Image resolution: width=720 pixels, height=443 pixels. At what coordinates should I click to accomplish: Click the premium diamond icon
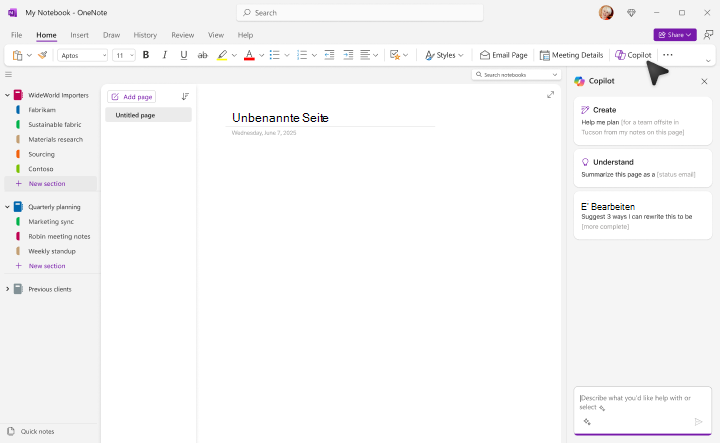point(631,13)
